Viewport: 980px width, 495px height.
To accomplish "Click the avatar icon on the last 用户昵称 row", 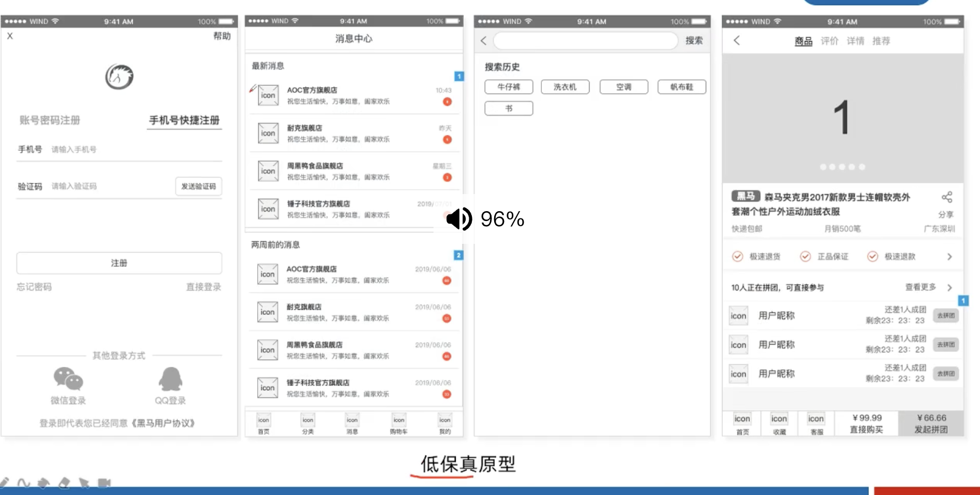I will pos(738,374).
